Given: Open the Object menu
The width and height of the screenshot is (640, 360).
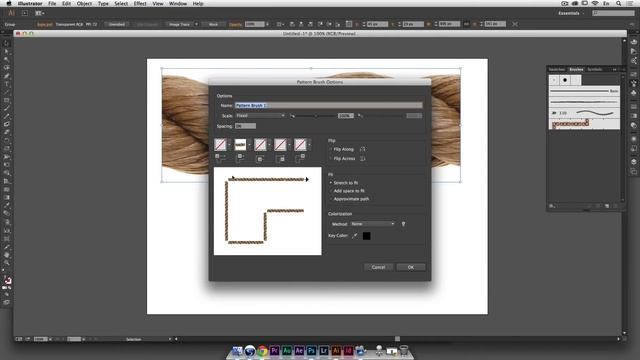Looking at the screenshot, I should pos(84,3).
